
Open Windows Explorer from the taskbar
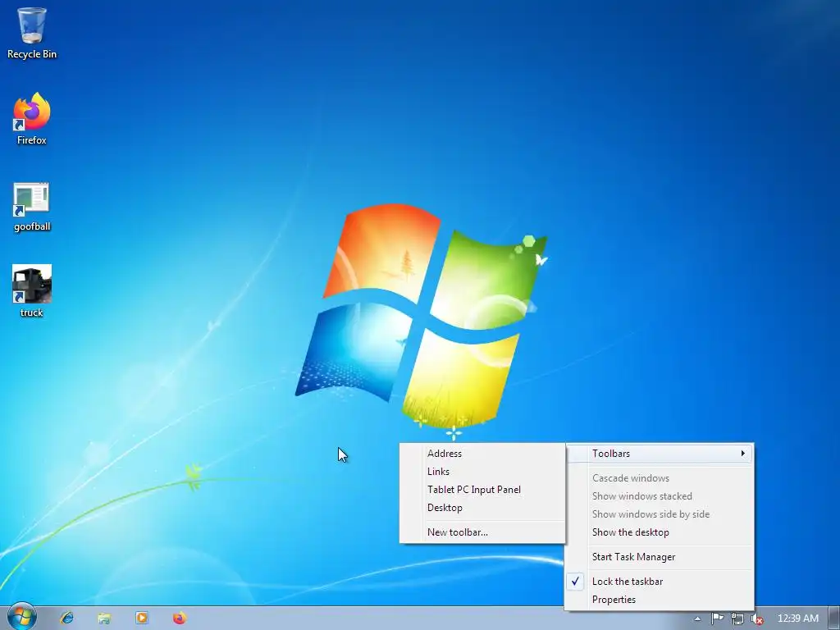point(104,619)
